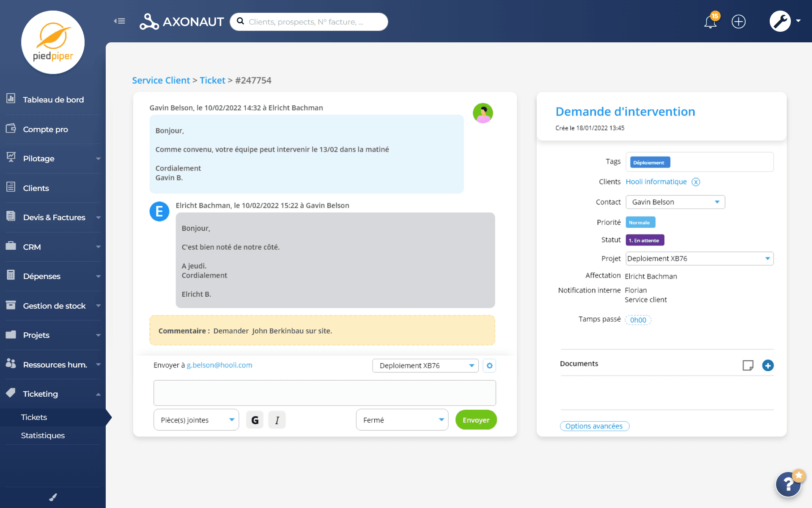Screen dimensions: 812x508
Task: Click the gear icon next to project selector
Action: (x=489, y=366)
